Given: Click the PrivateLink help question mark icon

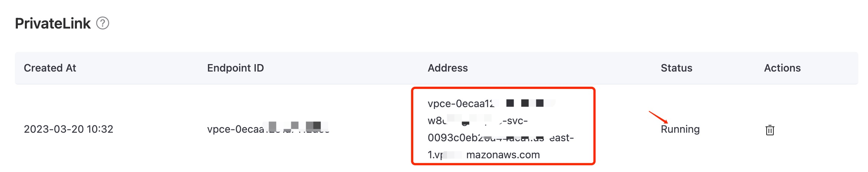Looking at the screenshot, I should click(x=102, y=23).
